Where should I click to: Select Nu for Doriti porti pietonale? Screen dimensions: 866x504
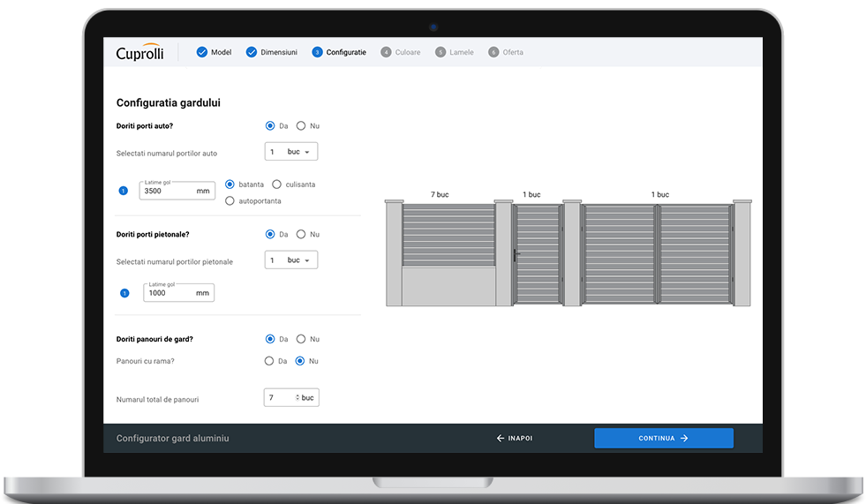301,234
